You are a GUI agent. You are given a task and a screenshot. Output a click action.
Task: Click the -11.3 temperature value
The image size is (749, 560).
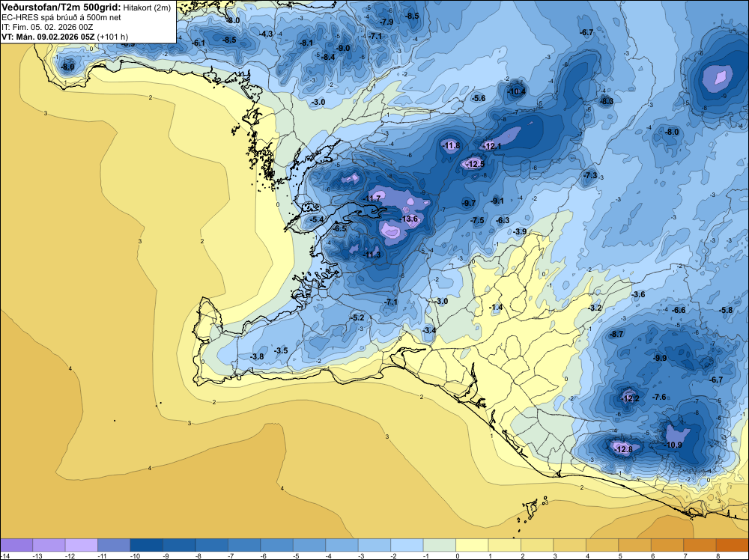click(372, 255)
